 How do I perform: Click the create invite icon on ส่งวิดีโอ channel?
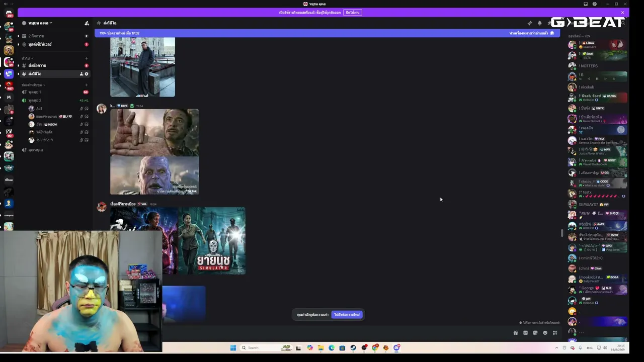point(82,74)
